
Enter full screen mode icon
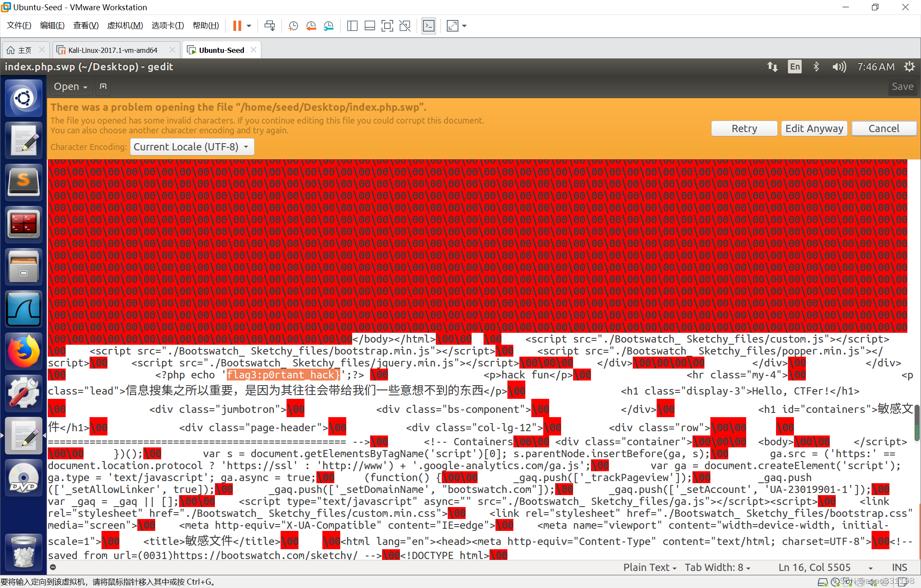(x=387, y=26)
